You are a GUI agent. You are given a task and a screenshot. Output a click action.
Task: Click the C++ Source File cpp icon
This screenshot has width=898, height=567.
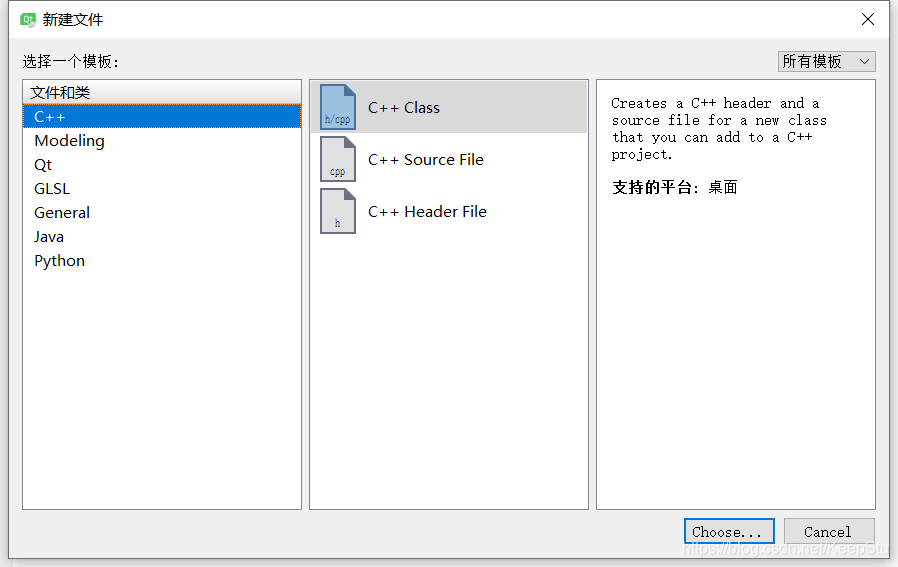(338, 159)
